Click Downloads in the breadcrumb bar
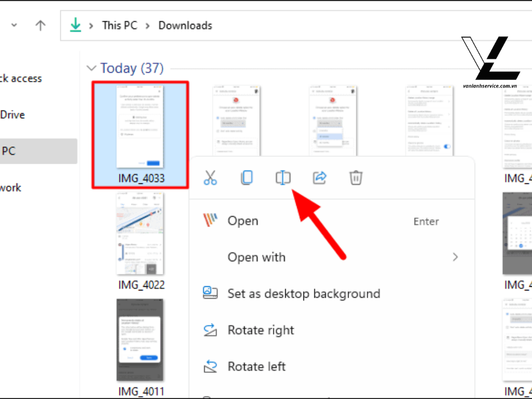Image resolution: width=532 pixels, height=399 pixels. tap(184, 25)
